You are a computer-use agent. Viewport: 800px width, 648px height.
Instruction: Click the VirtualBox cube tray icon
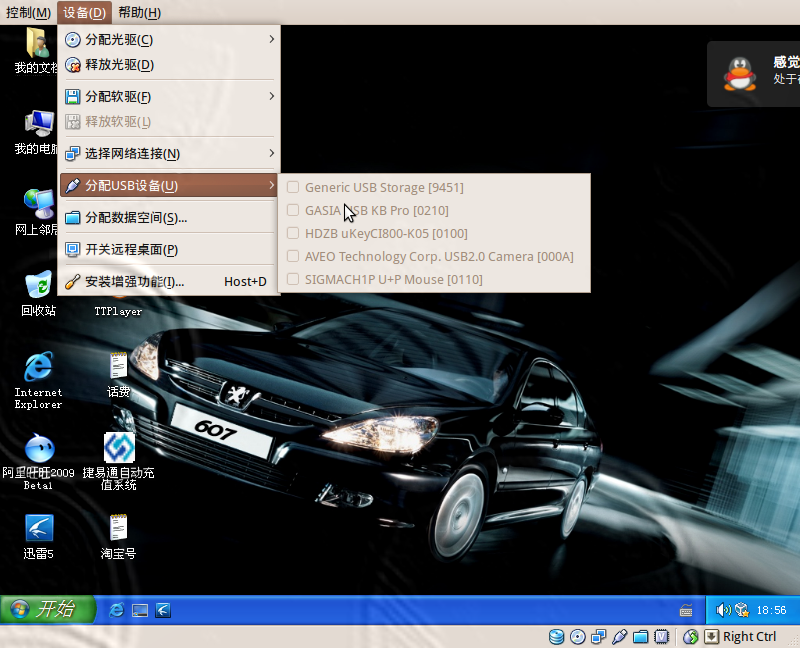tap(742, 610)
